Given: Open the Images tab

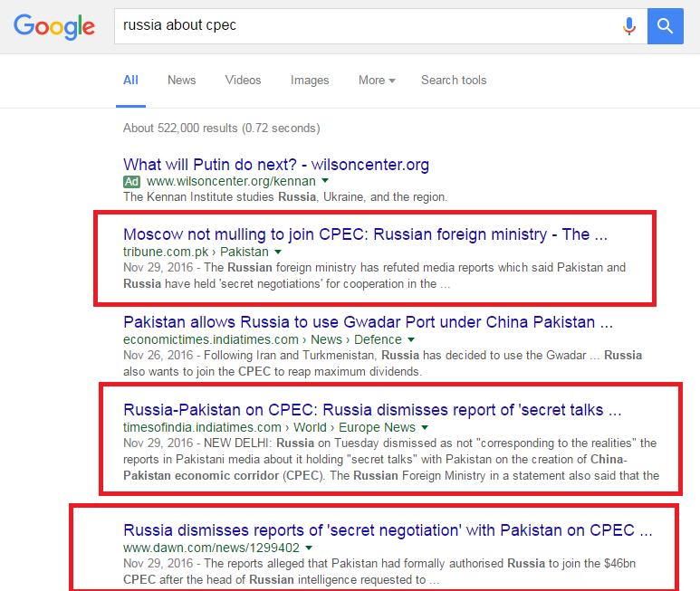Looking at the screenshot, I should point(310,81).
